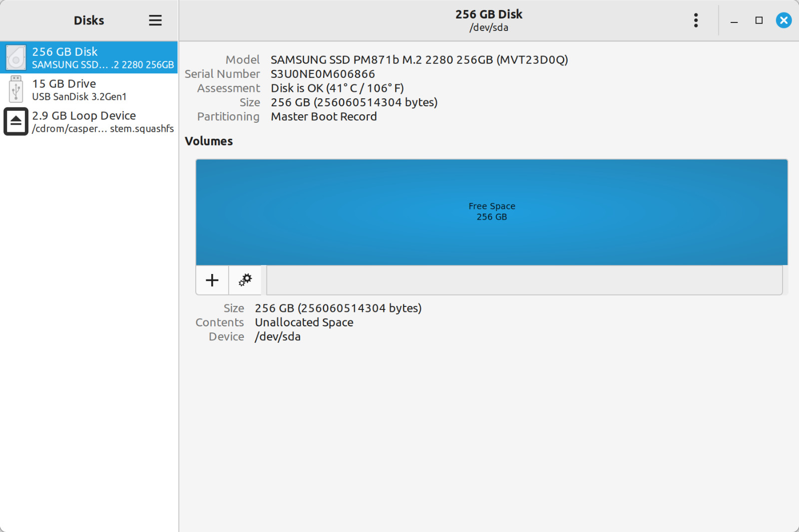Eject the 2.9 GB Loop Device icon
799x532 pixels.
tap(16, 121)
